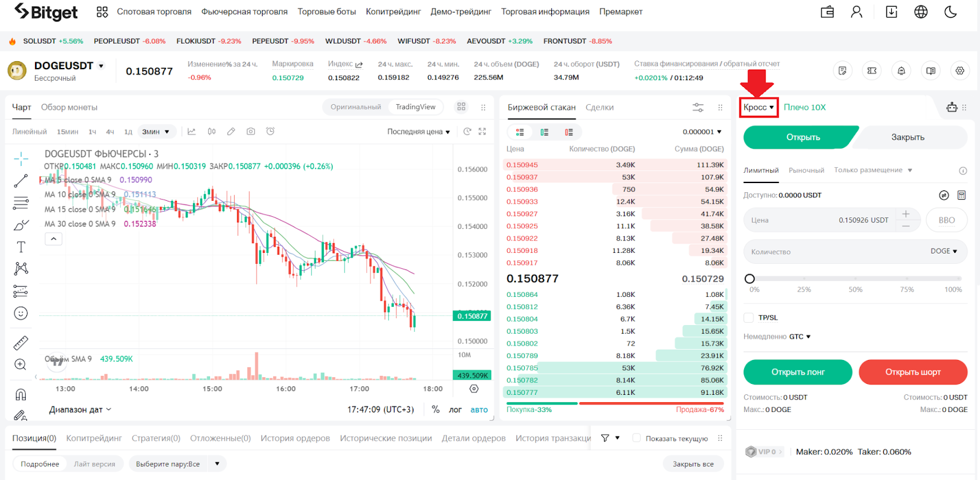Click the quantity percentage slider handle
The height and width of the screenshot is (480, 980).
tap(750, 279)
